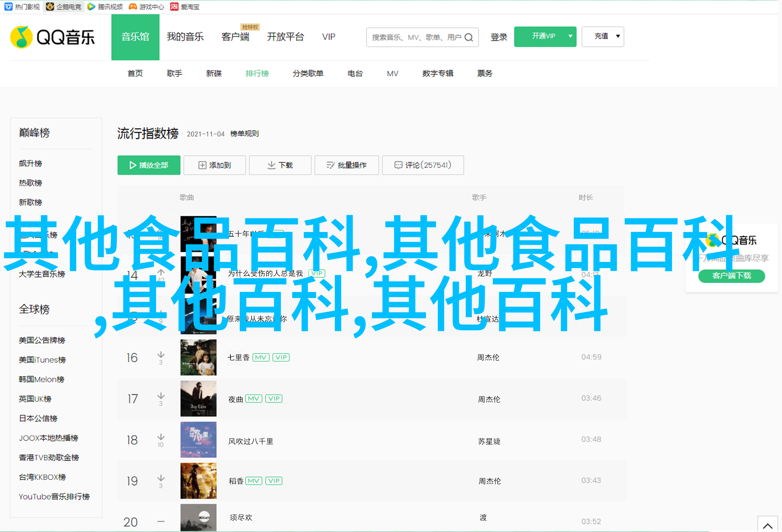Open 美国iTunes榜 in sidebar
The image size is (782, 532).
coord(42,360)
